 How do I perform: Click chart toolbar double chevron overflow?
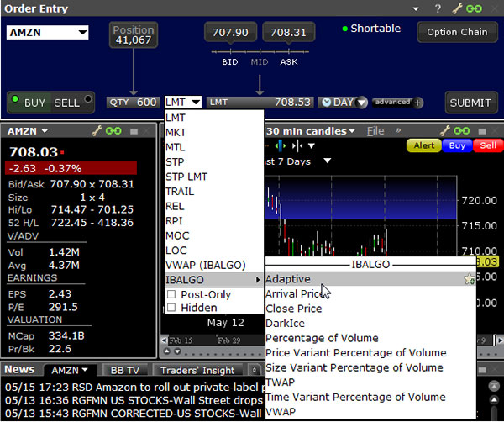pos(398,130)
